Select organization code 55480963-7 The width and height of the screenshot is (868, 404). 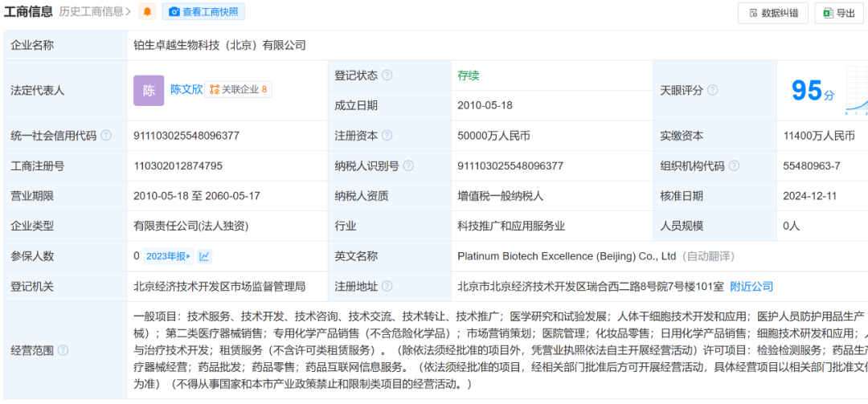pos(812,165)
